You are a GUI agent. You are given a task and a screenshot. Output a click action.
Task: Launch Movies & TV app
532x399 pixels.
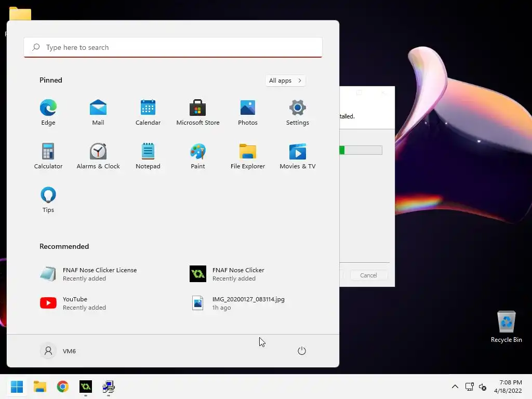tap(298, 156)
